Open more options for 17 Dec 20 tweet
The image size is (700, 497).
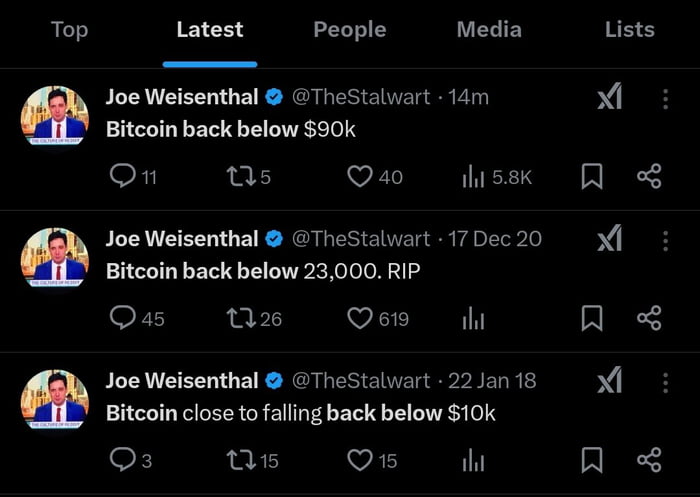[666, 239]
